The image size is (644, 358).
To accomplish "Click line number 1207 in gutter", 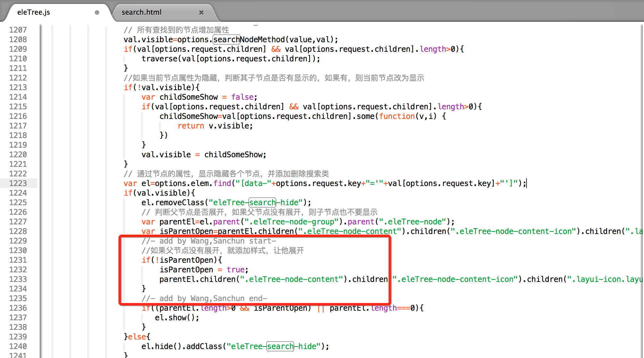I will tap(18, 30).
